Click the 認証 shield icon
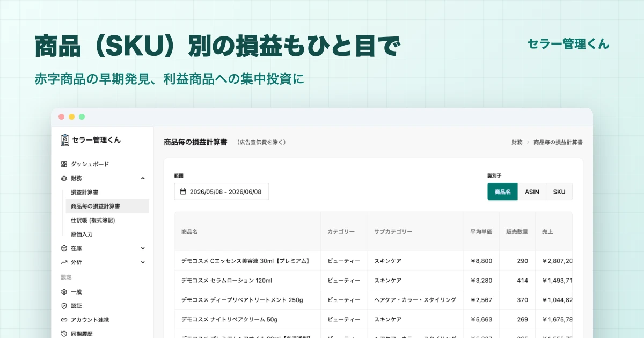 64,306
